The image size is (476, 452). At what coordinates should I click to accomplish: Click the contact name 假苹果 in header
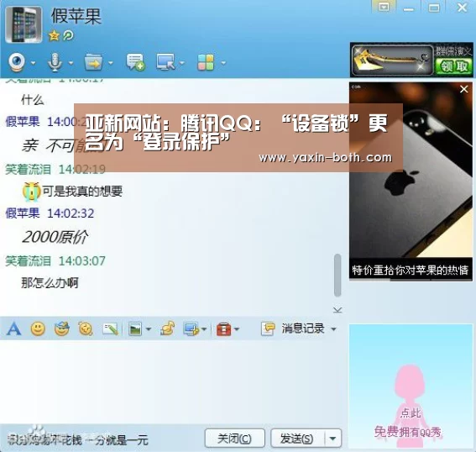point(76,16)
